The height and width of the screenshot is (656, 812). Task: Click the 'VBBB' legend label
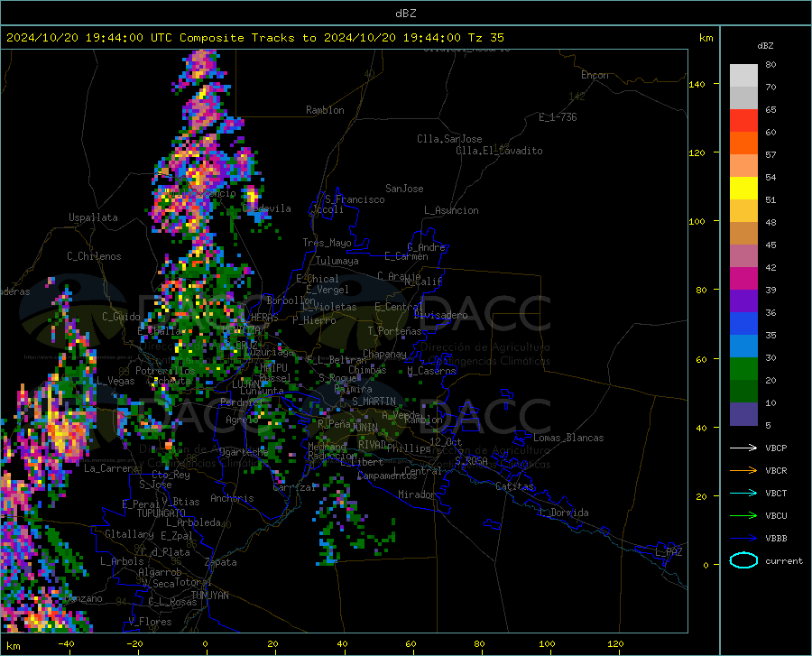coord(776,538)
